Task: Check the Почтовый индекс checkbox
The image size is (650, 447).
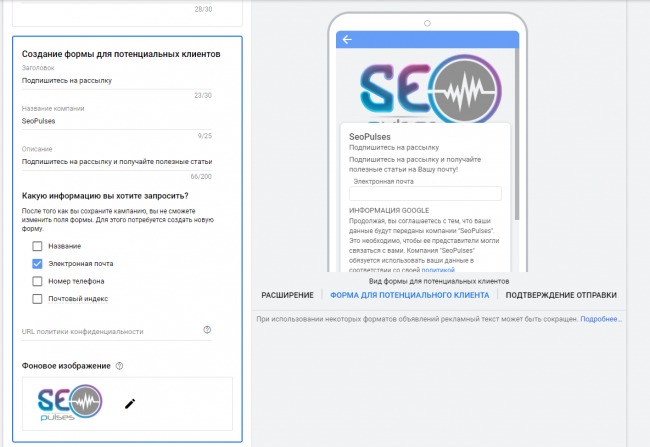Action: click(x=37, y=298)
